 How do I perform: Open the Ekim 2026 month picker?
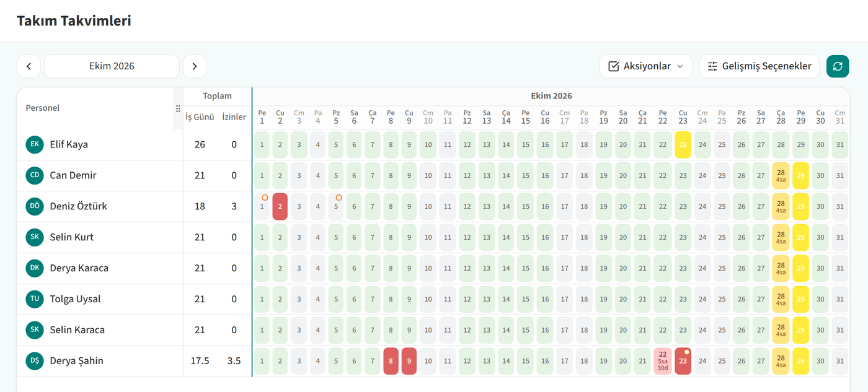(112, 66)
